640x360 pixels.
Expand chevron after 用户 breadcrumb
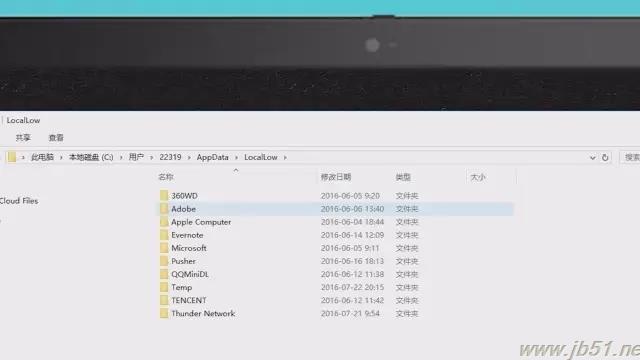(x=151, y=158)
